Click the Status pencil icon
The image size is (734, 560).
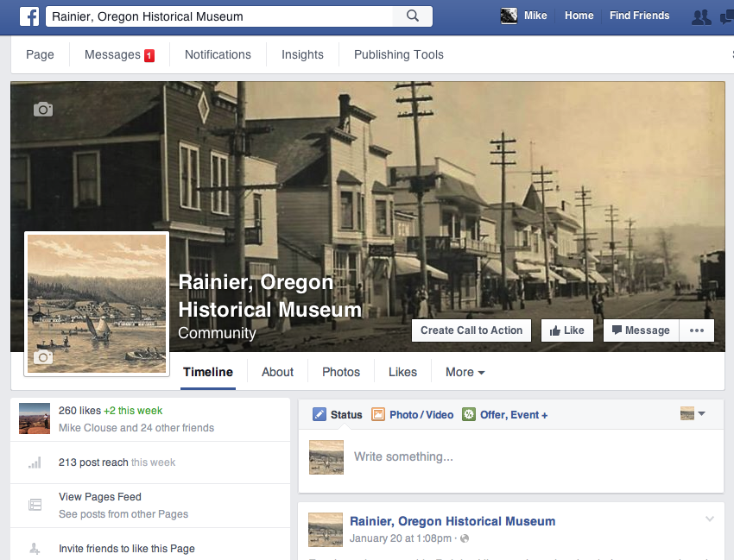[x=320, y=414]
